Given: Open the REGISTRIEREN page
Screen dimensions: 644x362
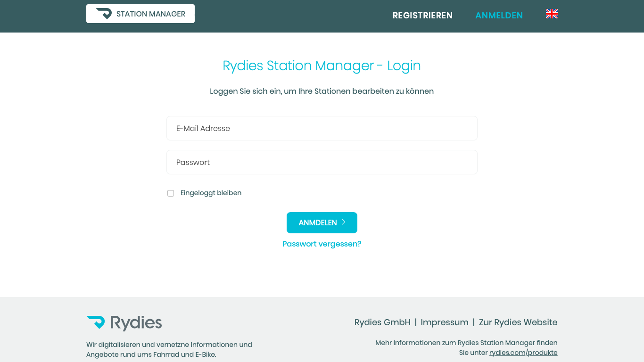Looking at the screenshot, I should (x=422, y=16).
